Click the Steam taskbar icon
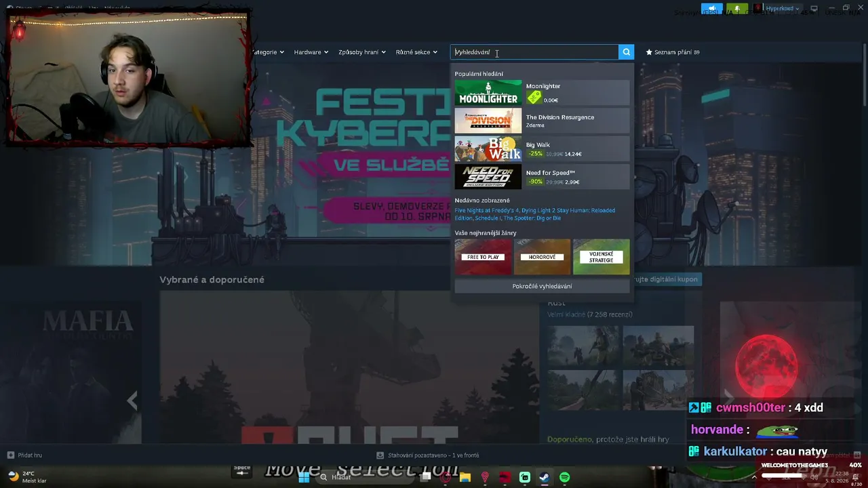868x488 pixels. click(545, 477)
